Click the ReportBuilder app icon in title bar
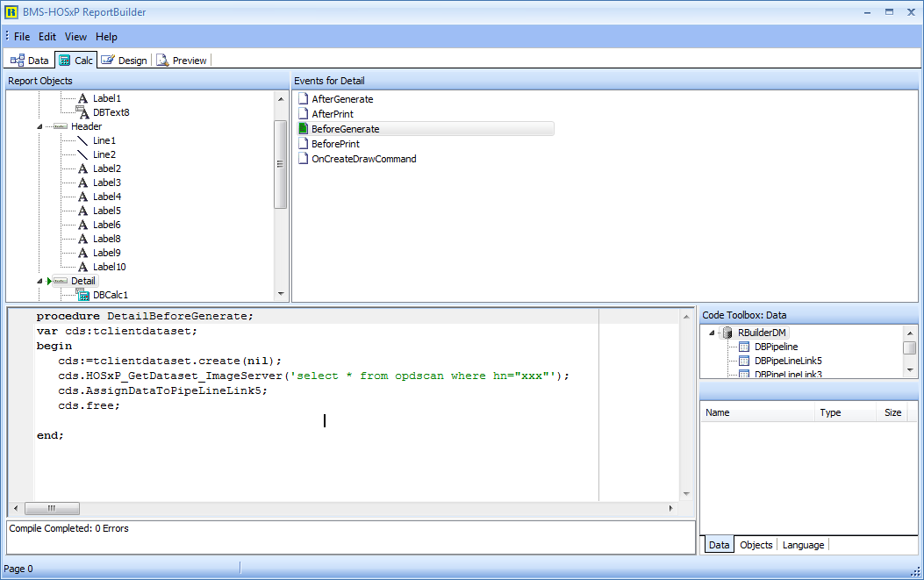The width and height of the screenshot is (924, 580). [11, 11]
